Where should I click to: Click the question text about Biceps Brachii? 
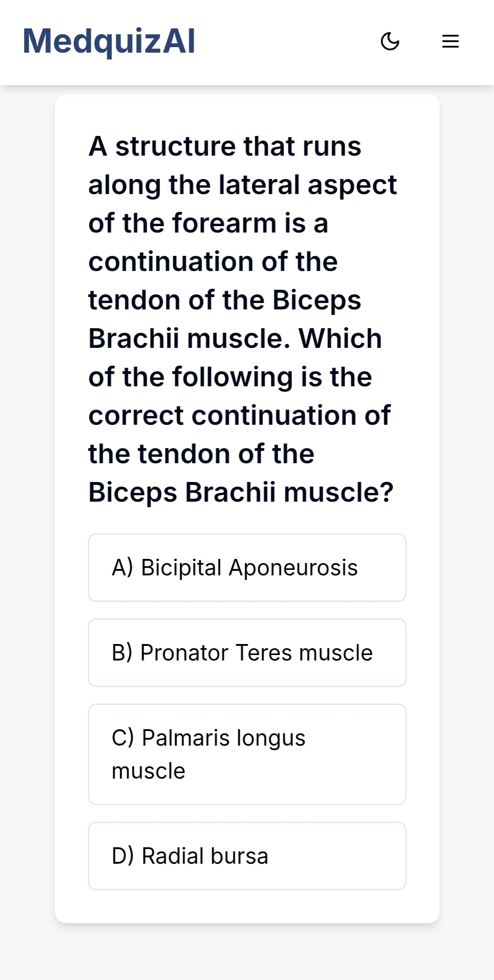(x=242, y=319)
